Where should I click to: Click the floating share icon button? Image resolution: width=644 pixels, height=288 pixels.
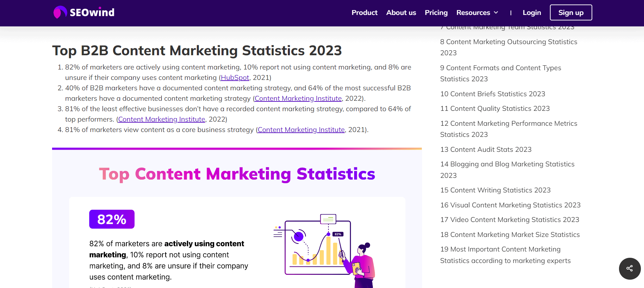click(x=629, y=269)
